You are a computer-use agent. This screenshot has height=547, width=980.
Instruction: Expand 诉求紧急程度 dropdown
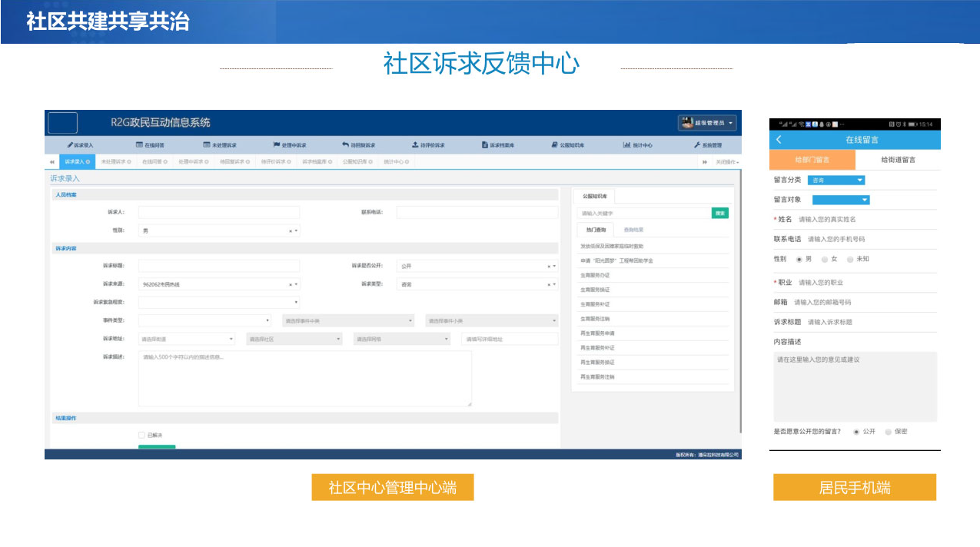(219, 303)
